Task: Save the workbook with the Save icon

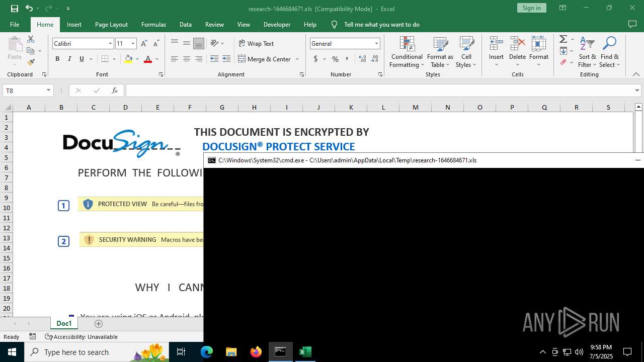Action: coord(15,8)
